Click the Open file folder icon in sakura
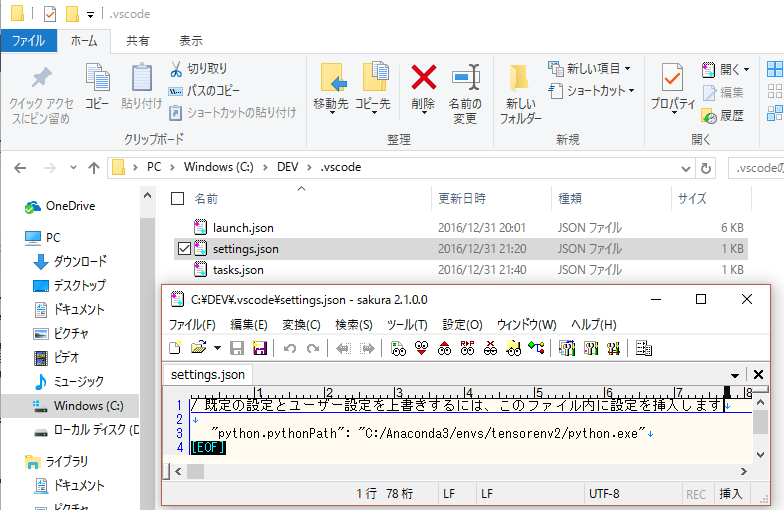This screenshot has width=784, height=510. coord(199,348)
